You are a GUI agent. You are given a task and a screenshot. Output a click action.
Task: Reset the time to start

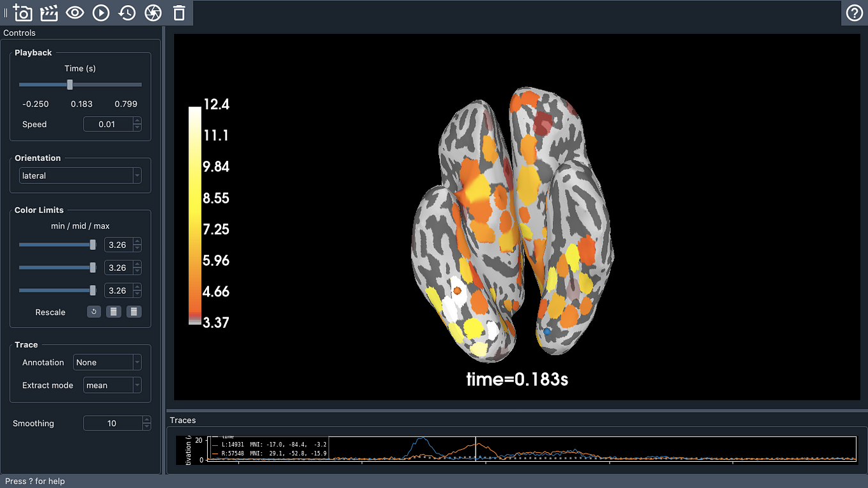127,13
